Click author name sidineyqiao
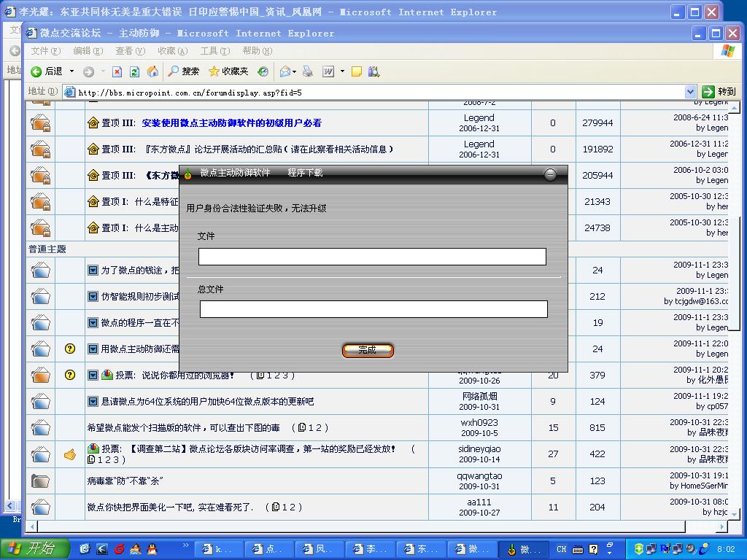The width and height of the screenshot is (747, 560). pos(479,448)
